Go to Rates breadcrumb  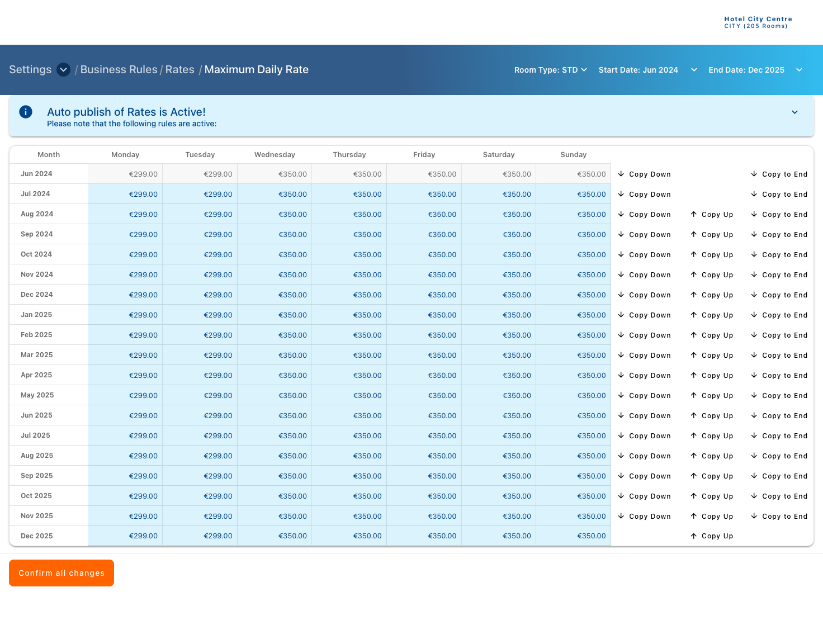coord(179,70)
